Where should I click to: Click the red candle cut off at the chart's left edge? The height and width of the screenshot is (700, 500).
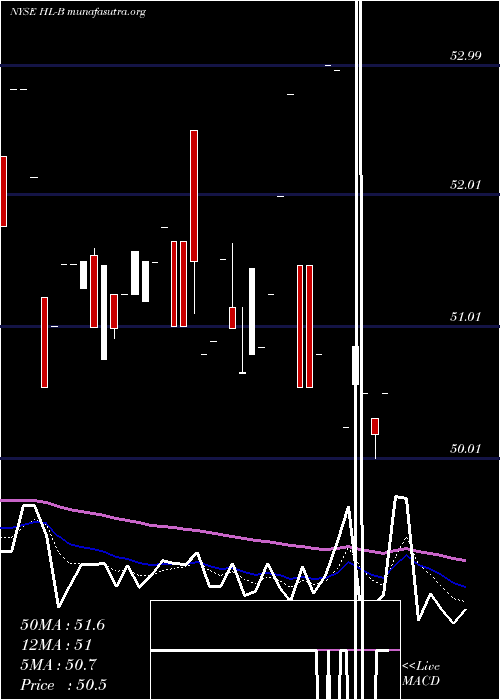(x=3, y=191)
